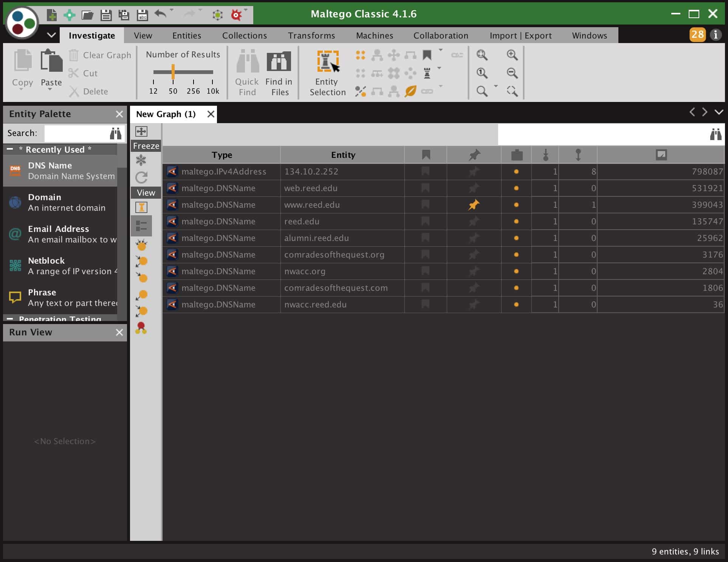The width and height of the screenshot is (728, 562).
Task: Toggle bookmark for nwacc.reed.edu row
Action: click(x=425, y=304)
